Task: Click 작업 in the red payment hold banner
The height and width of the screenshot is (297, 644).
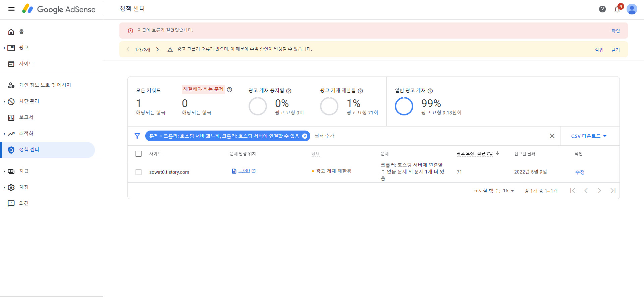Action: click(615, 31)
